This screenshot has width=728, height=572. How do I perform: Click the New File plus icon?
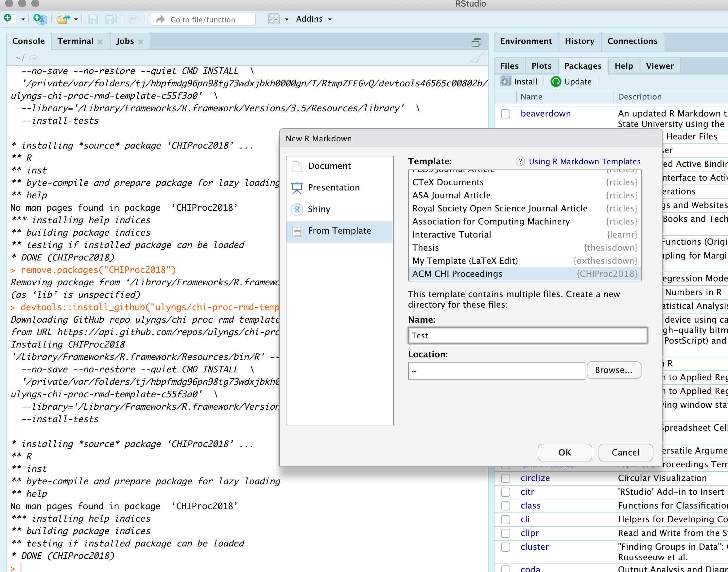8,18
